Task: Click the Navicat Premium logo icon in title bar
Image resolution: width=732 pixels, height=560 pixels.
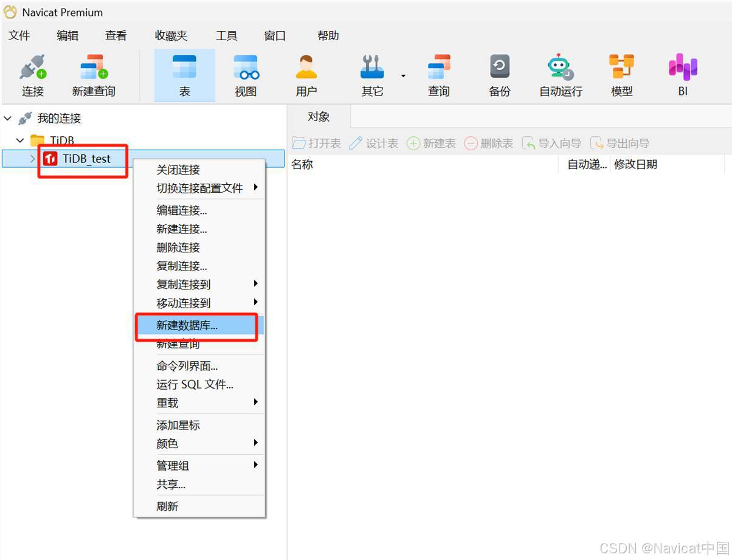Action: 10,12
